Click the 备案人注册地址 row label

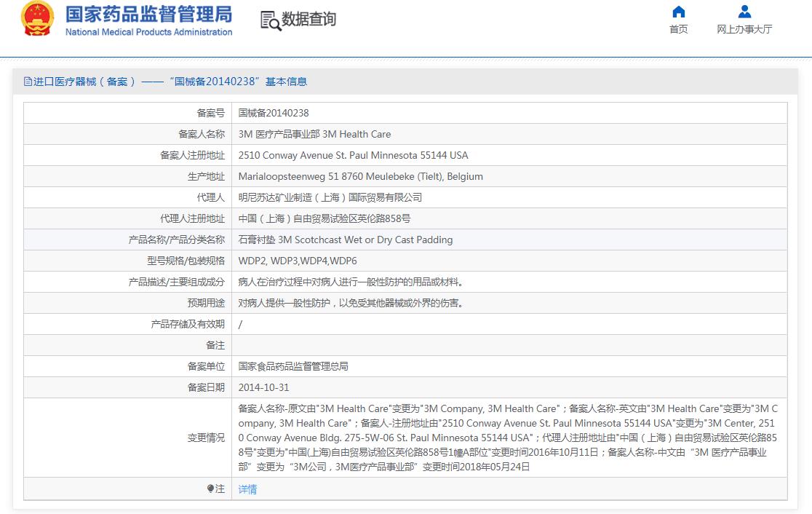192,156
